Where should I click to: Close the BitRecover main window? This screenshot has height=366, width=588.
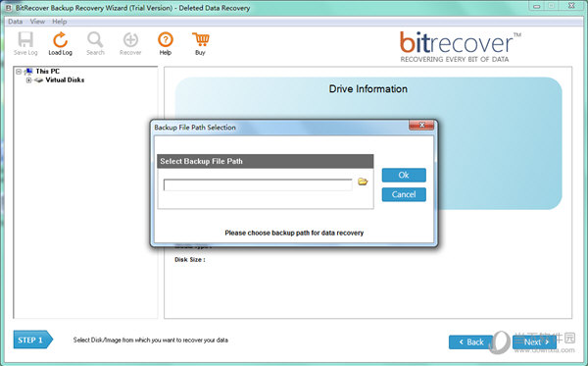coord(571,6)
